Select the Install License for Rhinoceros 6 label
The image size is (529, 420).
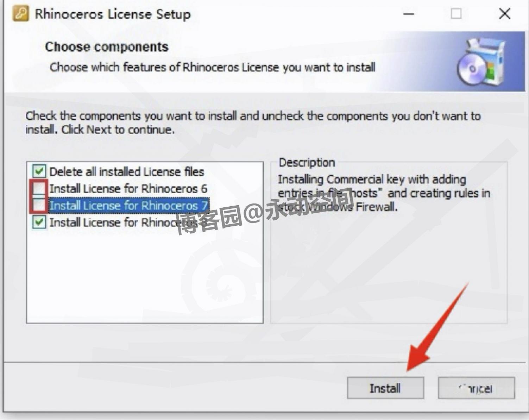point(128,189)
